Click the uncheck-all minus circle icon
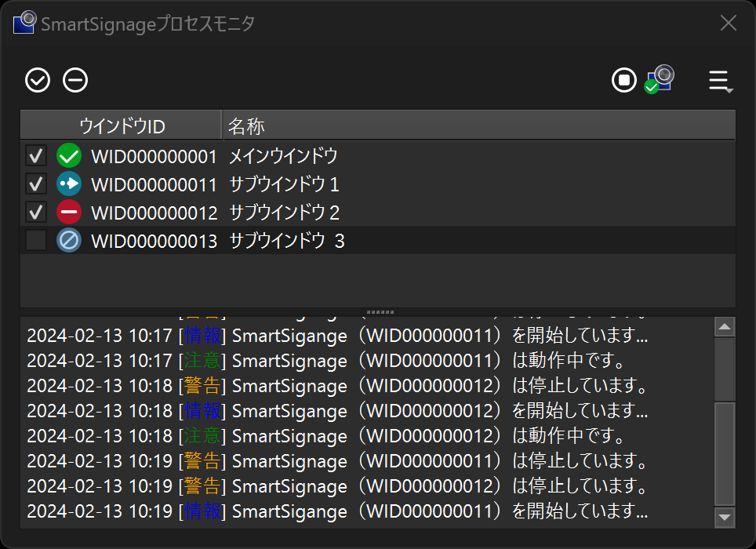The width and height of the screenshot is (756, 549). [75, 80]
